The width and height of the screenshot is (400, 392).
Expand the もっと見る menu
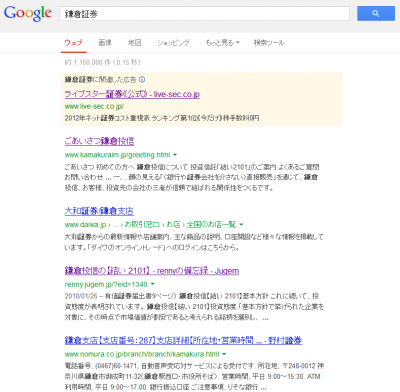[223, 43]
